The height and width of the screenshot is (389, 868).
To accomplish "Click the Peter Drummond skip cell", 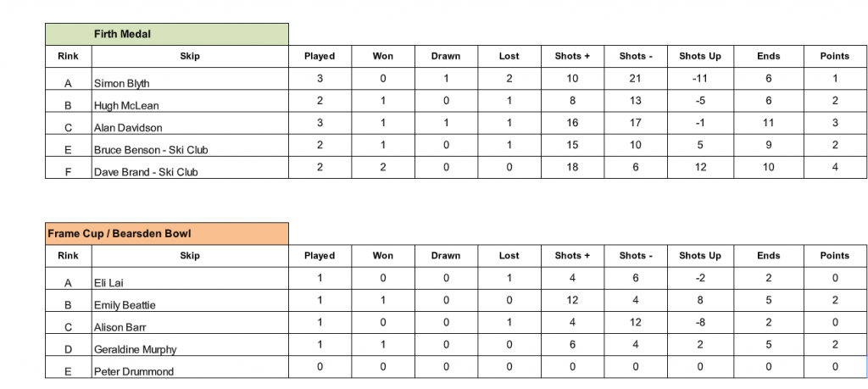I will (x=190, y=370).
